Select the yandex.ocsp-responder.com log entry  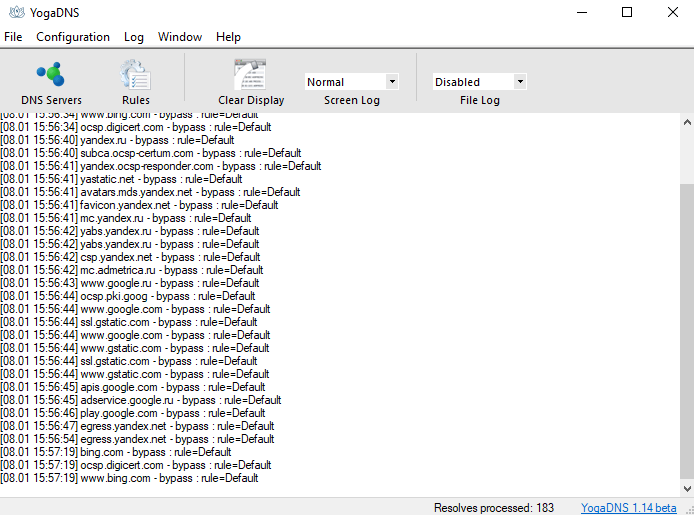pos(161,166)
